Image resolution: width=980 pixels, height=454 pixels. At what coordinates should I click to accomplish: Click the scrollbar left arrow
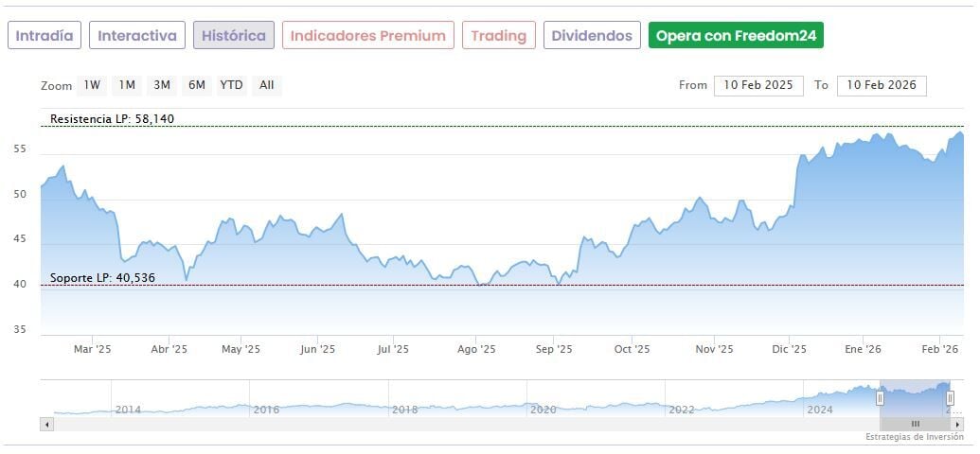(47, 424)
